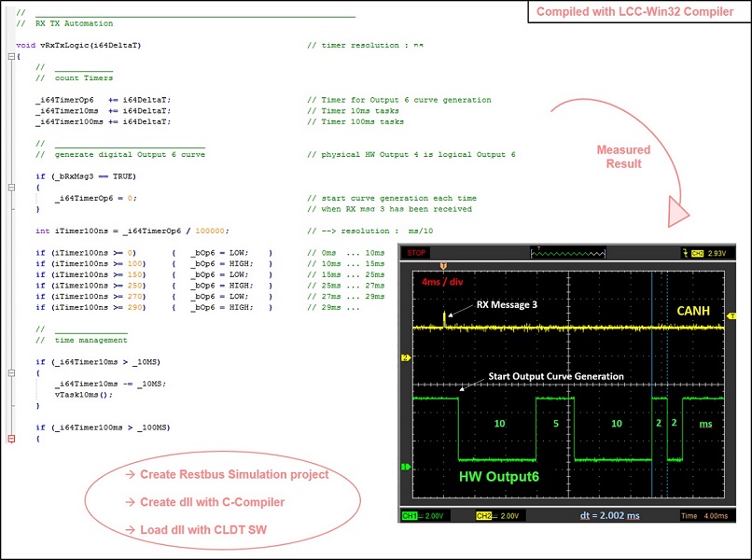Click the if (_bRxMsg3 == TRUE) statement
This screenshot has height=560, width=752.
[x=86, y=176]
